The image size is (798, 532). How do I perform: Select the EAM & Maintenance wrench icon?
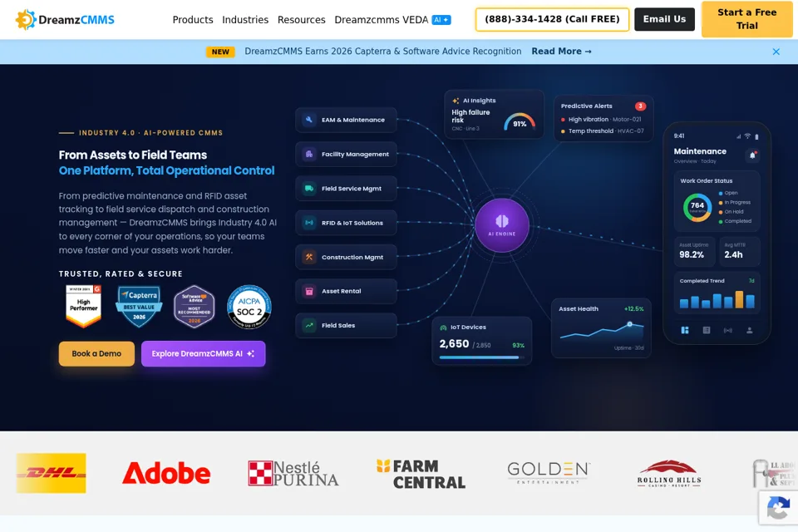pos(309,120)
